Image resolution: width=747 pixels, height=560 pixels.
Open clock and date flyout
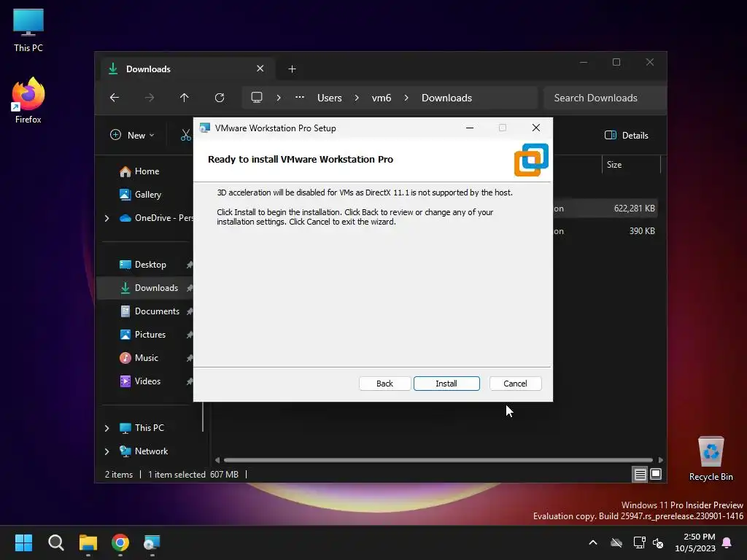(695, 542)
